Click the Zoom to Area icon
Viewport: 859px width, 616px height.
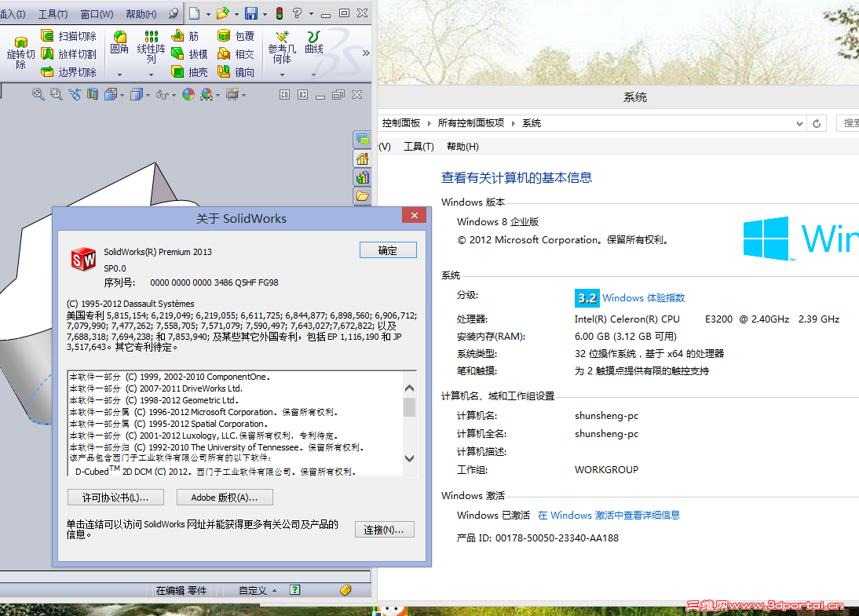[x=56, y=94]
